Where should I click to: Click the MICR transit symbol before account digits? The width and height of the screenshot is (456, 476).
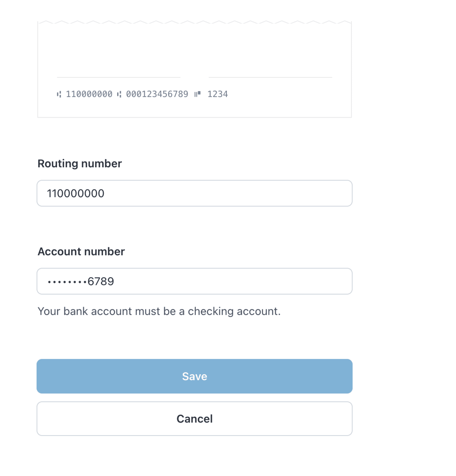pos(119,94)
